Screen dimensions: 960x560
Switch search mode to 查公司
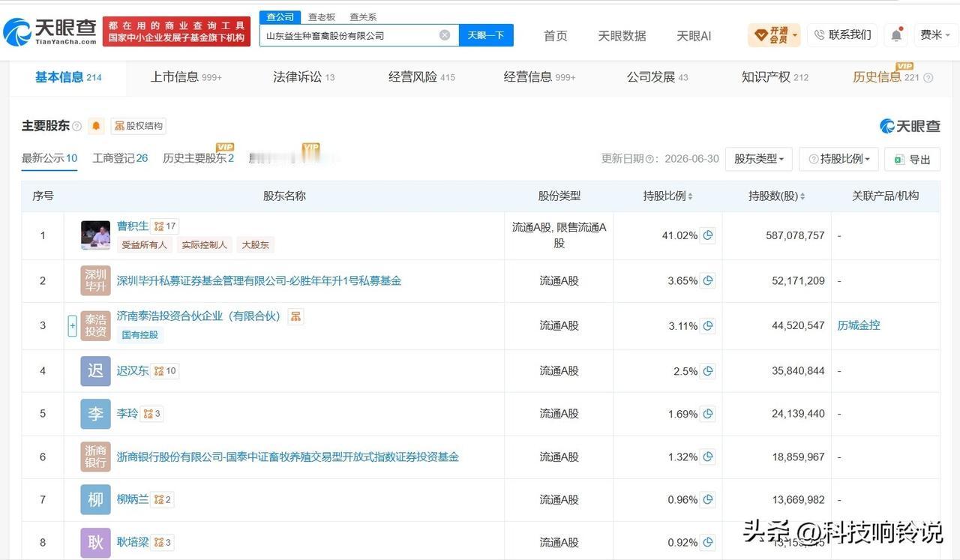pyautogui.click(x=280, y=16)
